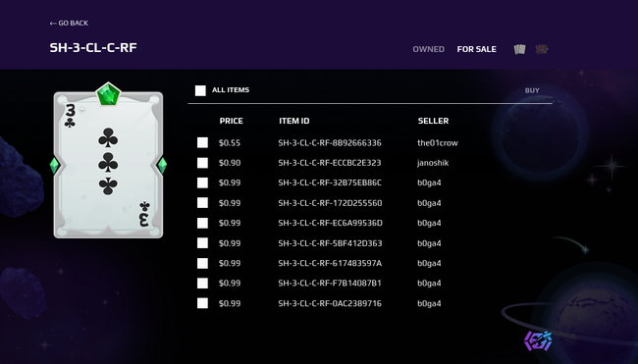Switch to the FOR SALE tab
638x364 pixels.
pos(476,49)
